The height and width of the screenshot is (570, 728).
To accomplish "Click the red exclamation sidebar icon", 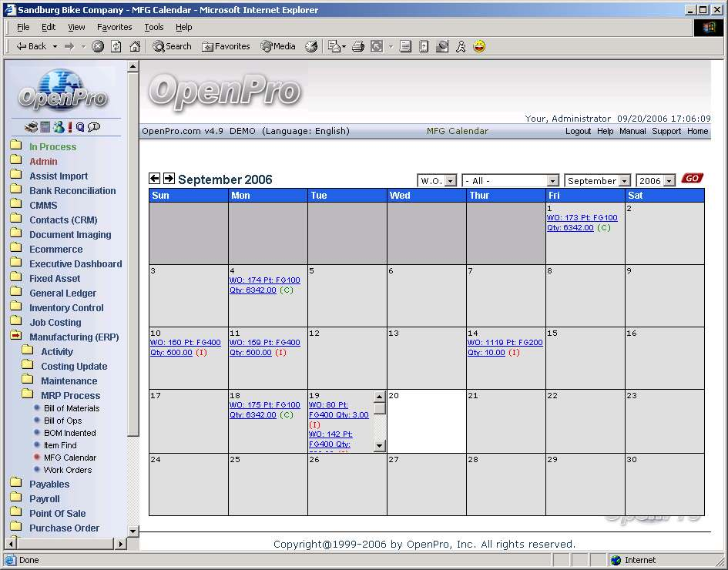I will [x=70, y=127].
